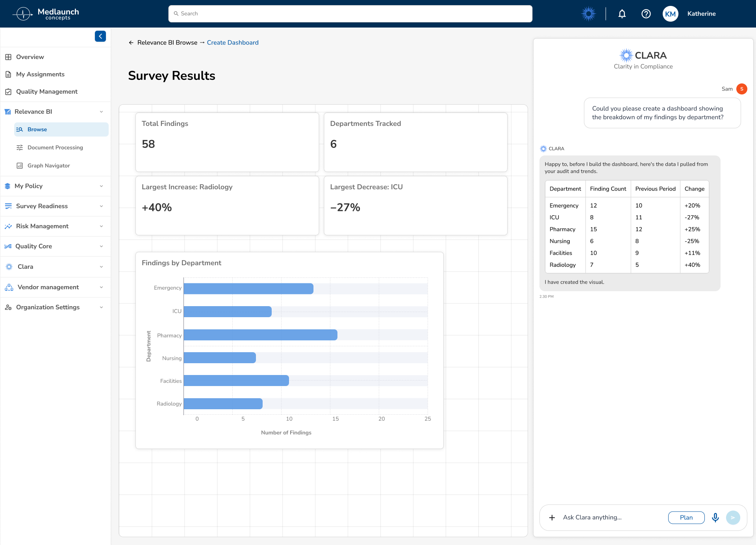
Task: Click the search magnifier icon
Action: (176, 14)
